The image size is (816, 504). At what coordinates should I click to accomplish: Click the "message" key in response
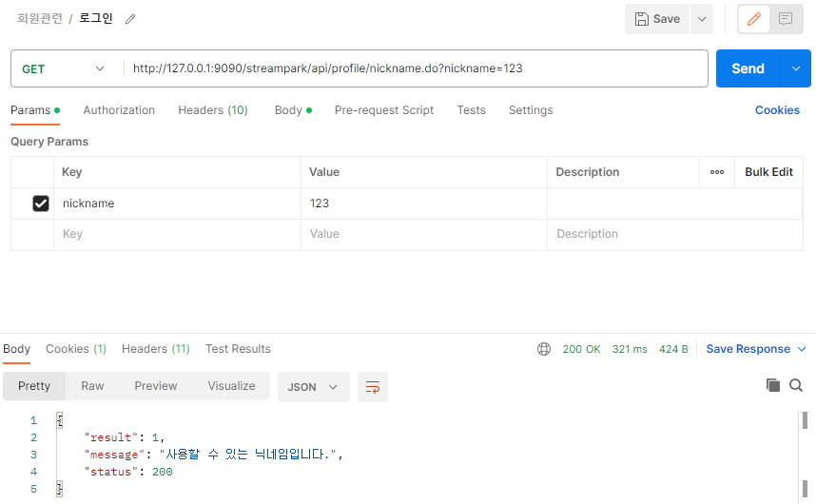tap(114, 455)
